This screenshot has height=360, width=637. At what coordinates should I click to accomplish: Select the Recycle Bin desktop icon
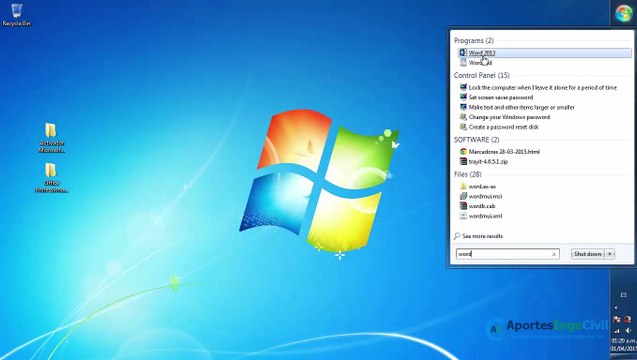click(x=17, y=15)
